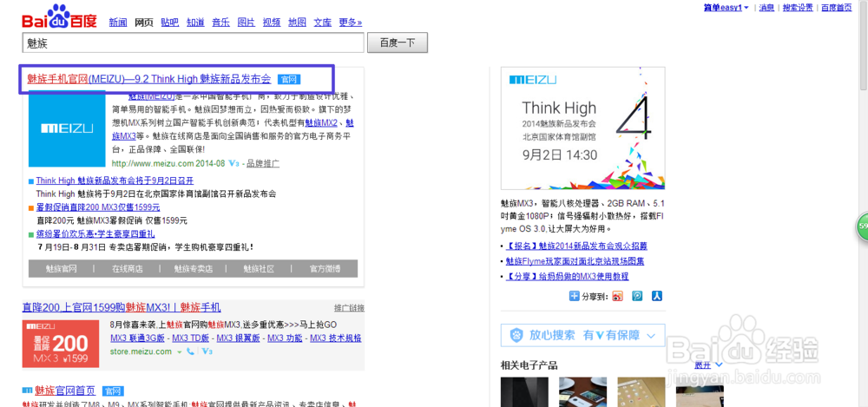The height and width of the screenshot is (407, 868).
Task: Share via the Sina Weibo icon
Action: tap(618, 296)
